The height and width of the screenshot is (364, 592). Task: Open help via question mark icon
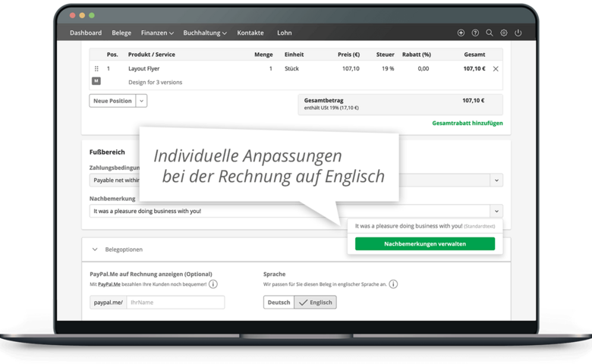click(475, 33)
